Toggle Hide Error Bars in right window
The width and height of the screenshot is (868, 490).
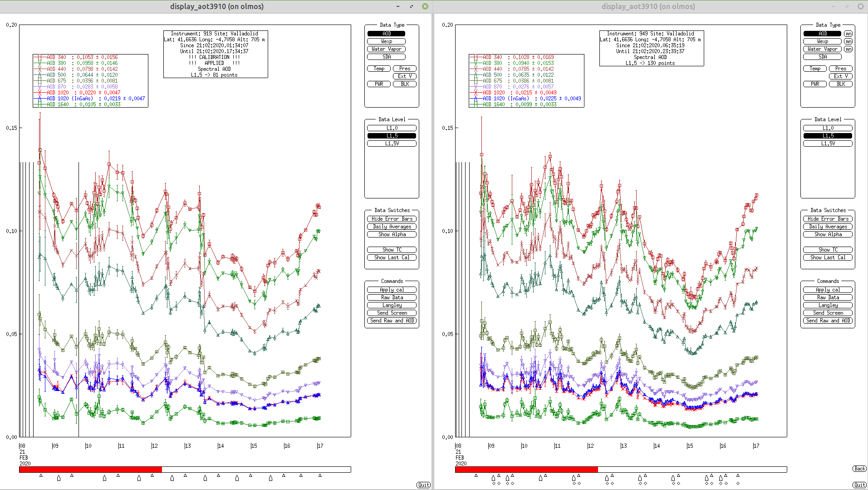(828, 219)
